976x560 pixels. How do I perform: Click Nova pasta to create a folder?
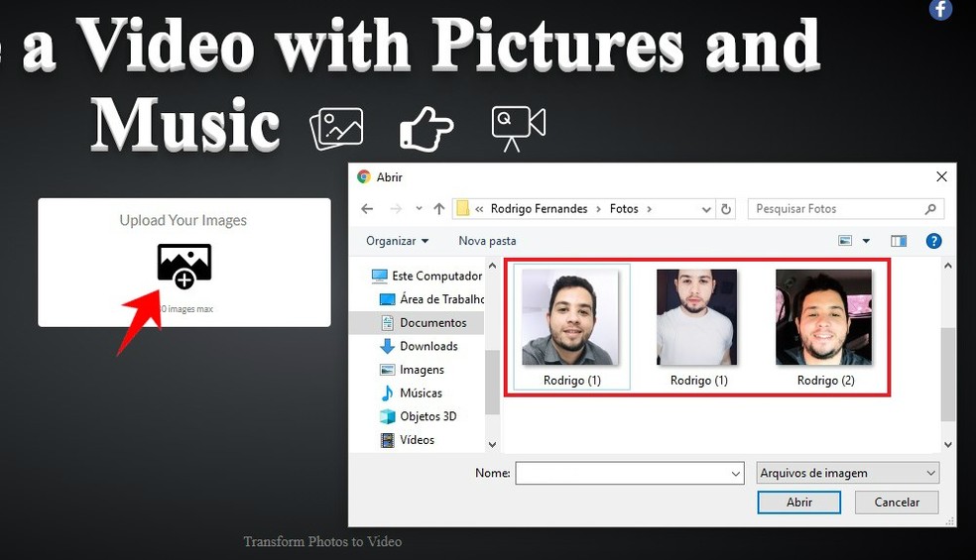(x=487, y=241)
